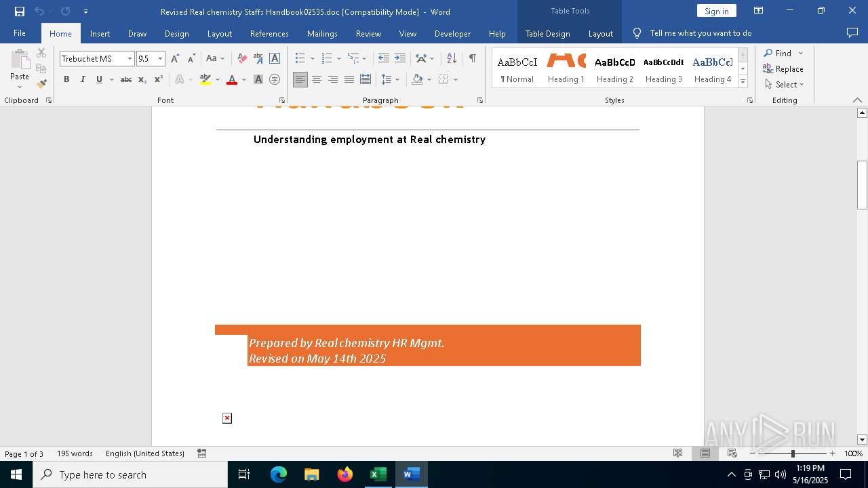Open the Select dropdown in Editing group
The height and width of the screenshot is (488, 868).
click(x=785, y=85)
